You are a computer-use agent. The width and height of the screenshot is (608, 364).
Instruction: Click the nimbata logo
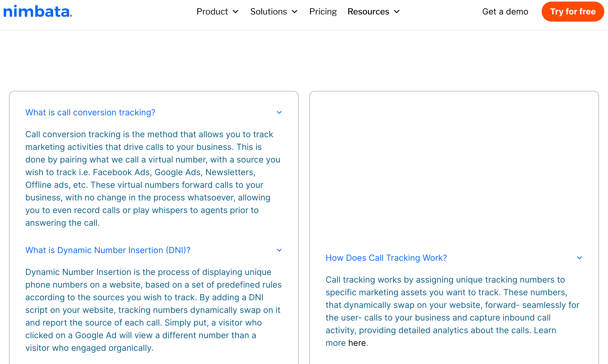coord(38,12)
